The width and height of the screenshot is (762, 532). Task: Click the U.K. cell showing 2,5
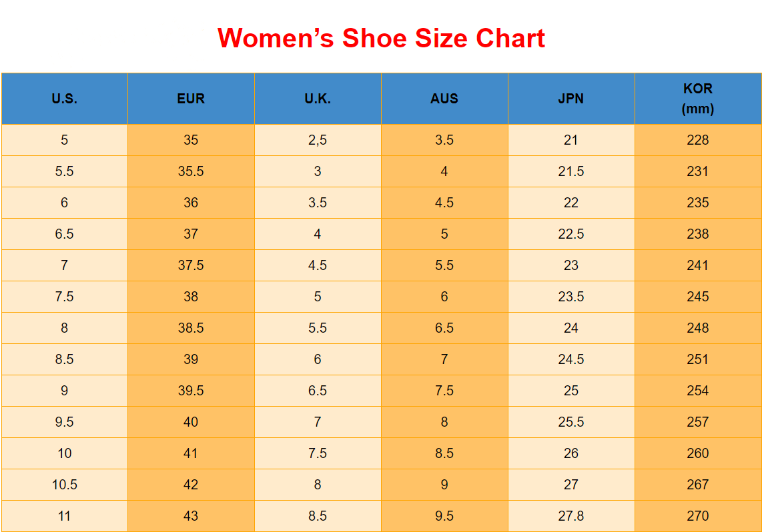click(x=318, y=140)
